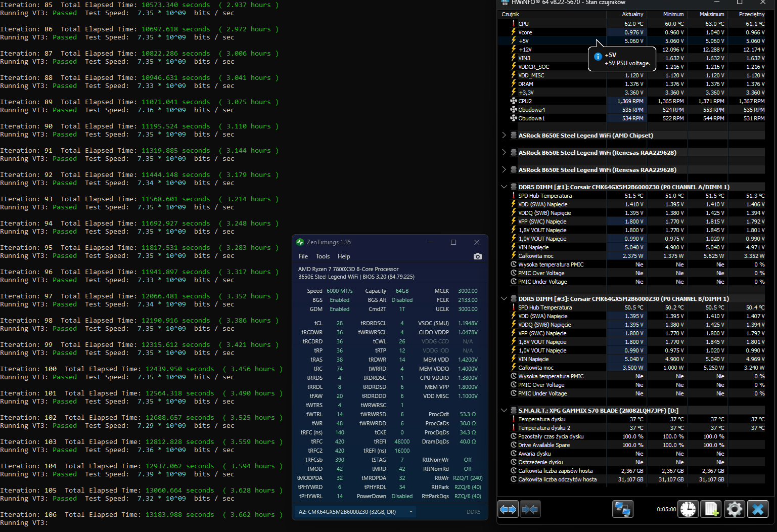
Task: Open the A2 DIMM selector dropdown in ZenTimings
Action: point(355,512)
